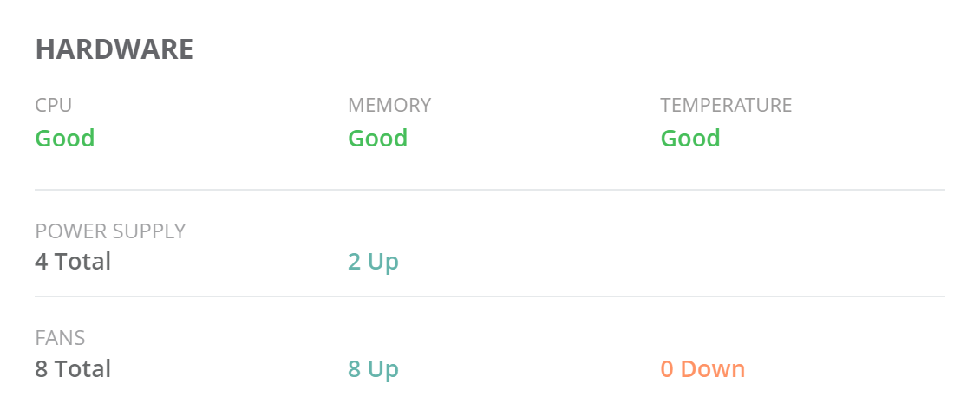Screen dimensions: 980x416
Task: Click the divider line above FANS
Action: 490,296
